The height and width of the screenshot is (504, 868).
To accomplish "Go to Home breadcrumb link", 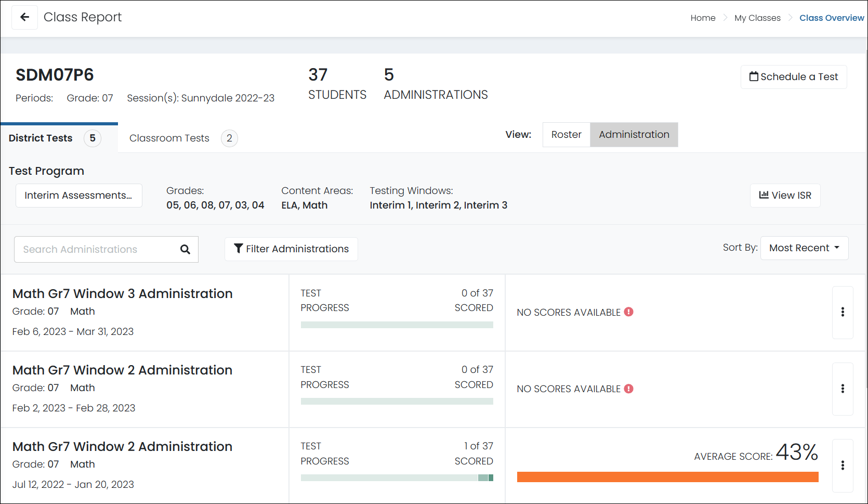I will (x=703, y=18).
